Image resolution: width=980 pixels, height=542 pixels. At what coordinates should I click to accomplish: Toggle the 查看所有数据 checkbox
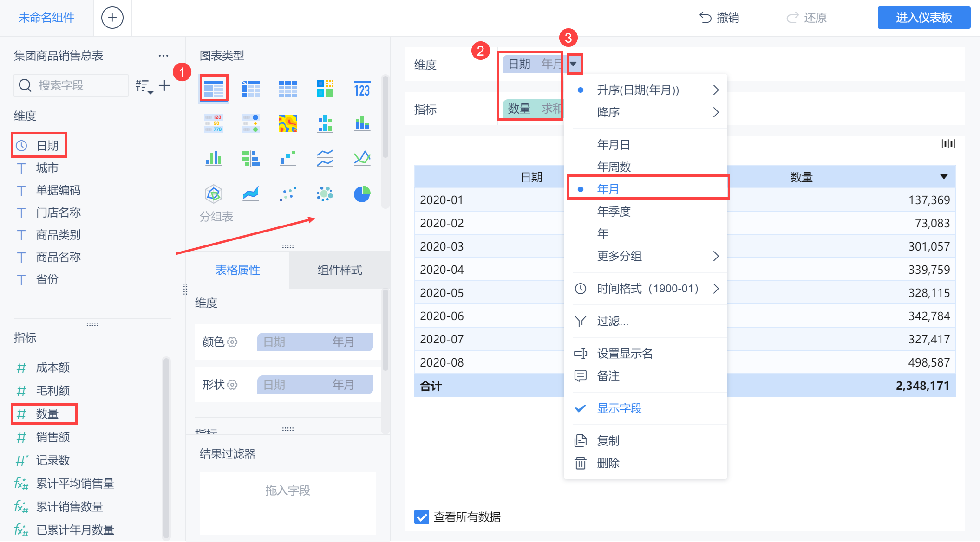tap(422, 516)
